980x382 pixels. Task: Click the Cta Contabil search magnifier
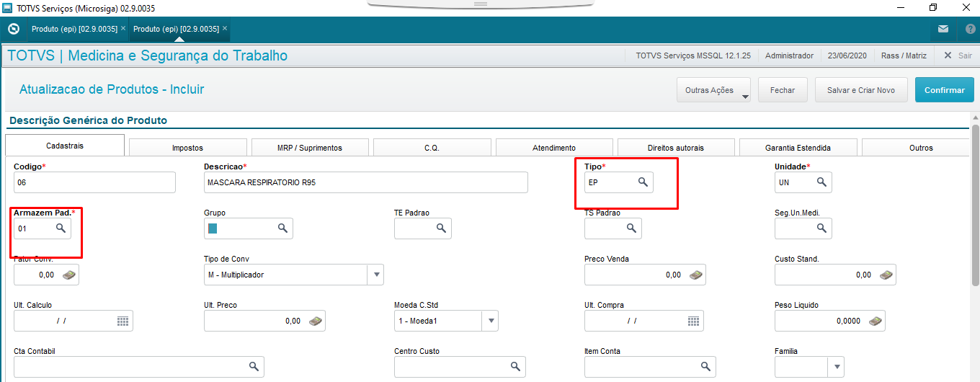tap(254, 367)
